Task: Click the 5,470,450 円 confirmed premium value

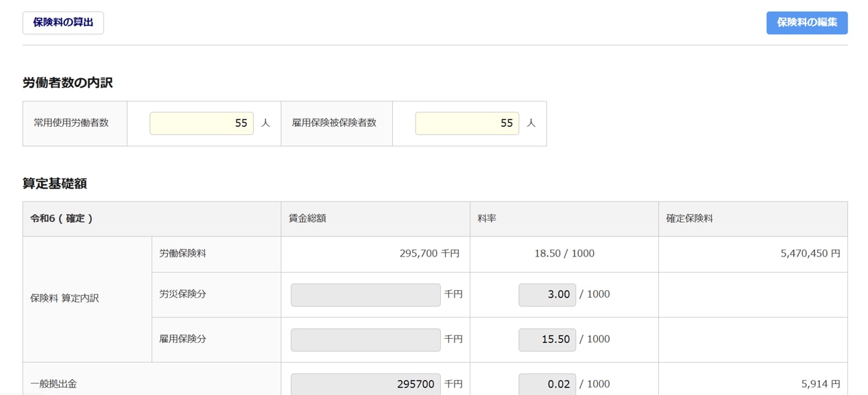Action: coord(810,254)
